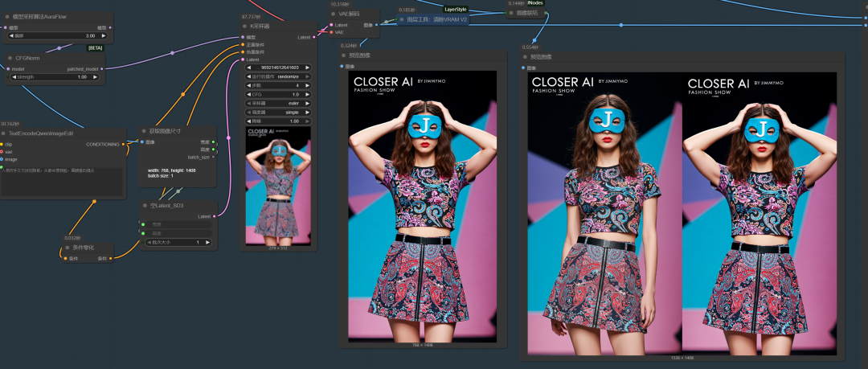This screenshot has height=369, width=868.
Task: Click the 负面条件 input socket on K采样器
Action: click(x=242, y=52)
